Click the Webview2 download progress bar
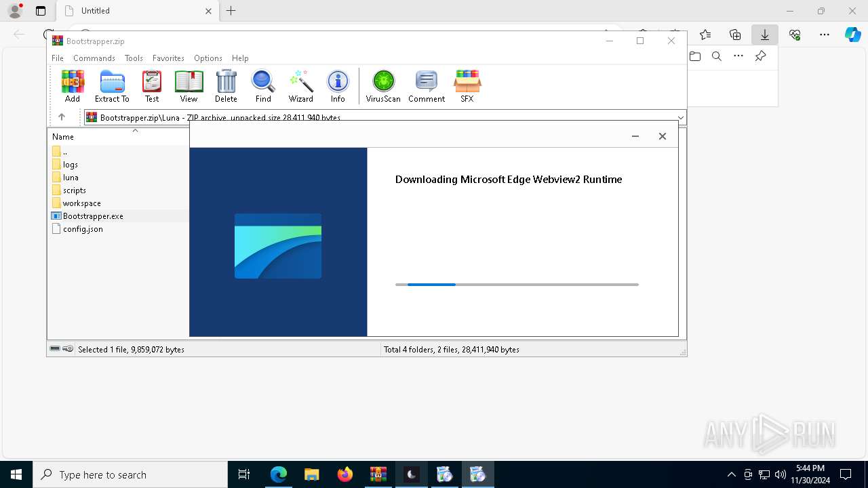Image resolution: width=868 pixels, height=488 pixels. click(x=517, y=285)
